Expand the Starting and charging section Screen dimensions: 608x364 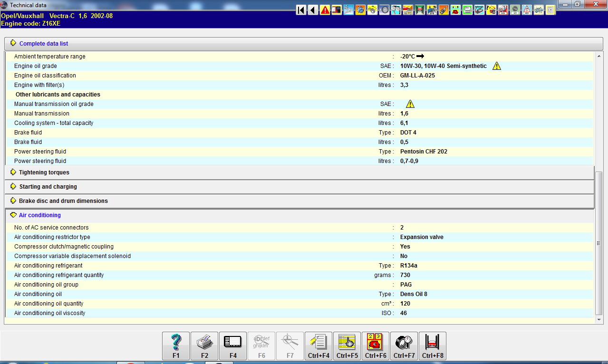click(299, 187)
